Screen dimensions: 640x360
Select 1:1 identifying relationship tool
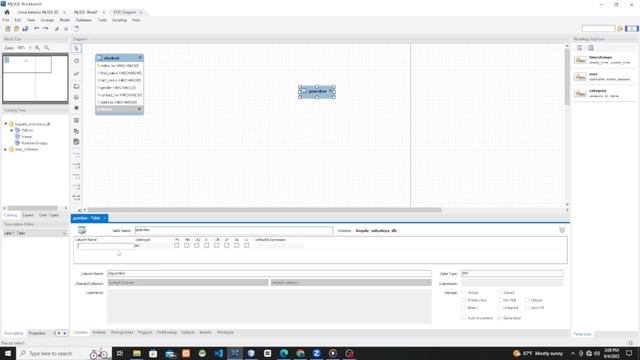[76, 177]
